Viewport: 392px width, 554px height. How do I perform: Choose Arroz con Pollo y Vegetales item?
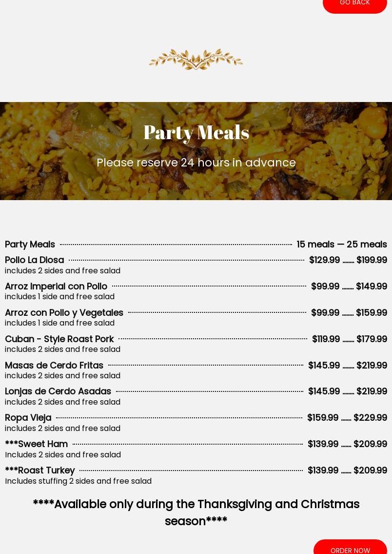point(64,313)
